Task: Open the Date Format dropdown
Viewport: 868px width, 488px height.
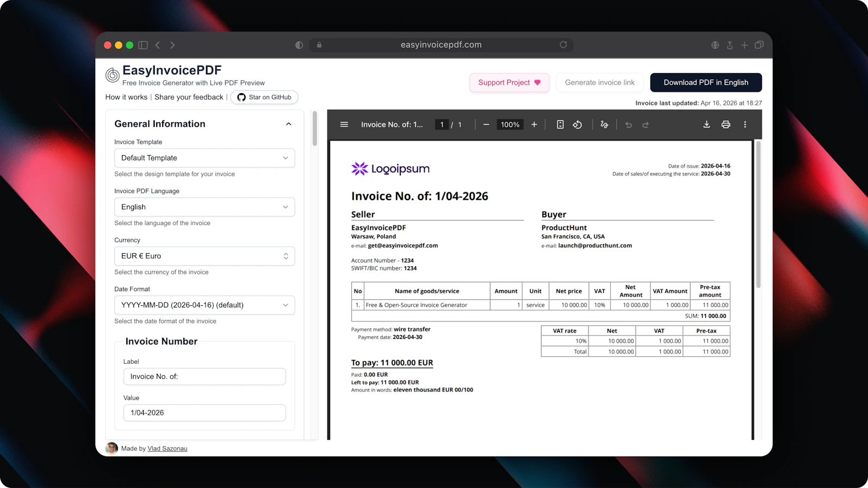Action: tap(204, 305)
